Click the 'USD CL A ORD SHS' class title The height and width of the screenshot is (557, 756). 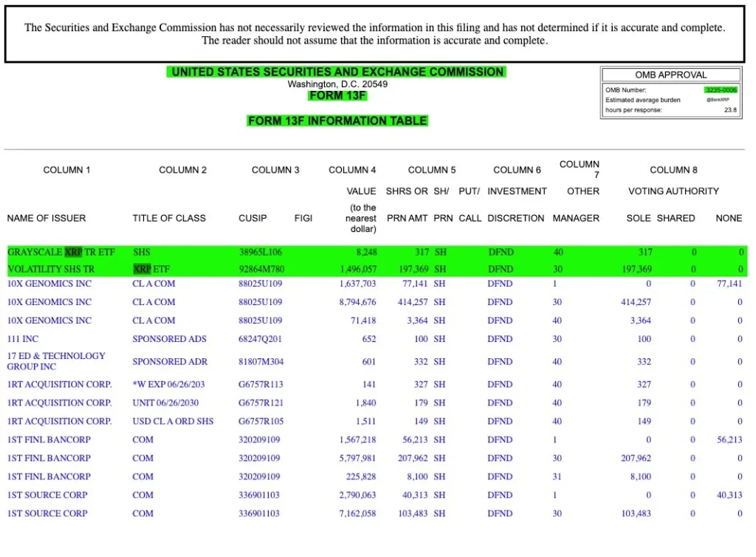pos(173,421)
